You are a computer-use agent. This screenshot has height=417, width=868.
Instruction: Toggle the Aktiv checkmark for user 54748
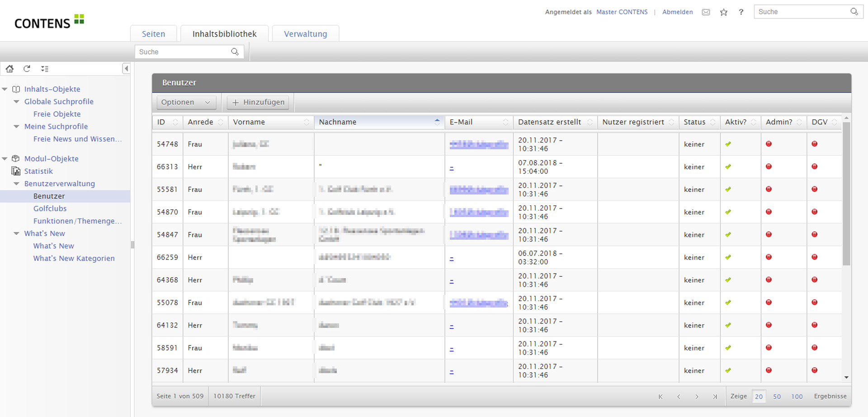(728, 144)
